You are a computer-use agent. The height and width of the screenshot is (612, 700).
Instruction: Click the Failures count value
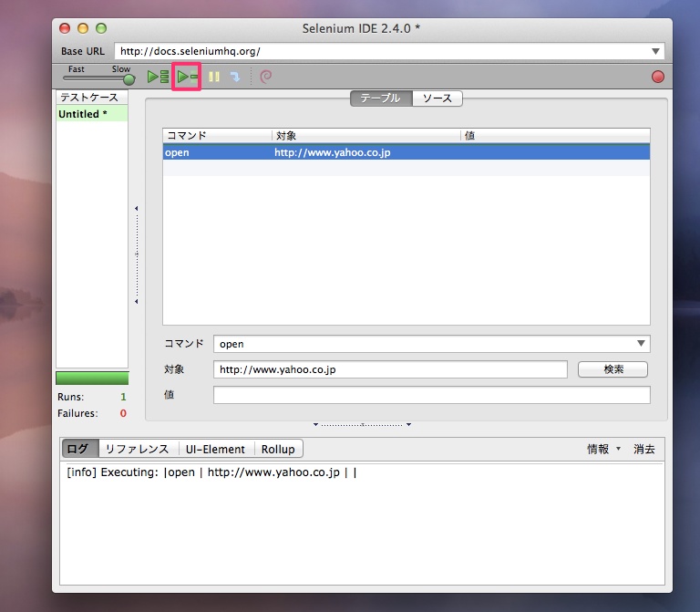click(x=123, y=413)
